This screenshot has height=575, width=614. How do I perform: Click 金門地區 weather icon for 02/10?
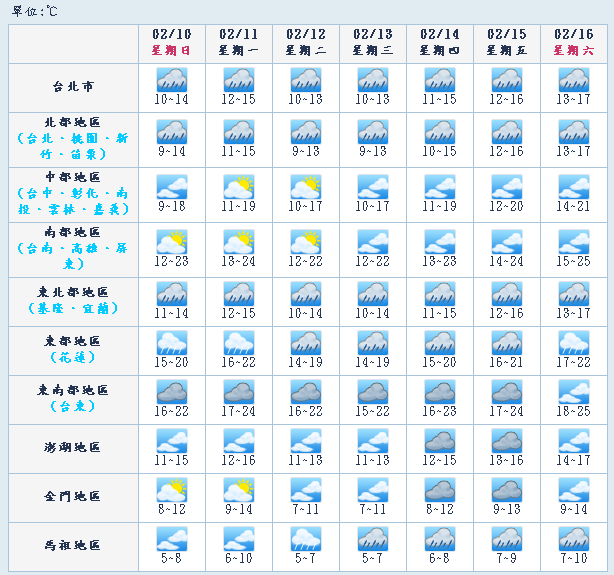click(x=172, y=490)
